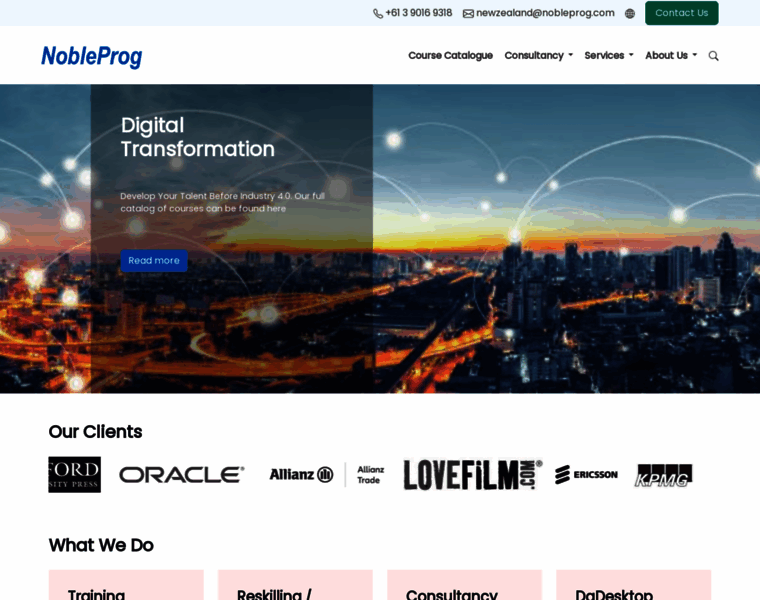Click the KPMG client logo
The width and height of the screenshot is (760, 600).
click(x=663, y=475)
